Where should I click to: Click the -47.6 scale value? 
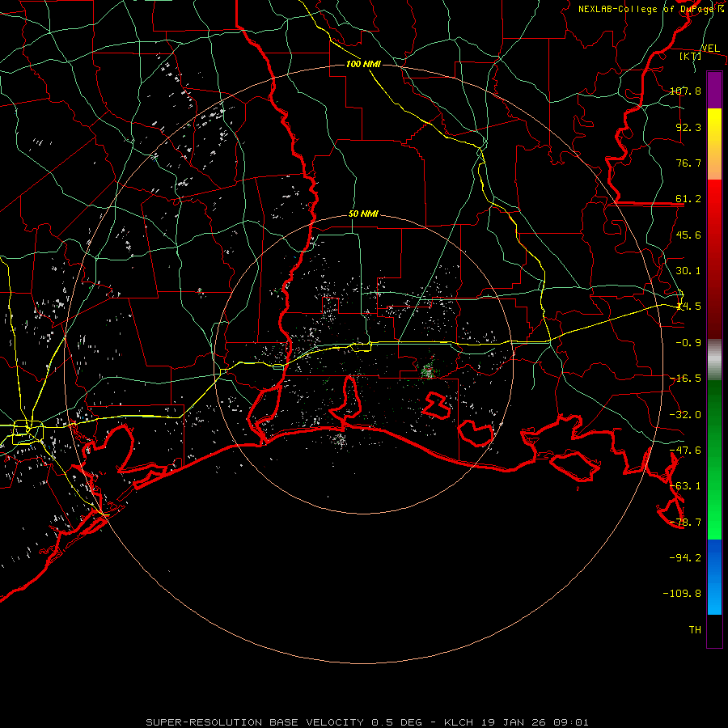click(685, 451)
